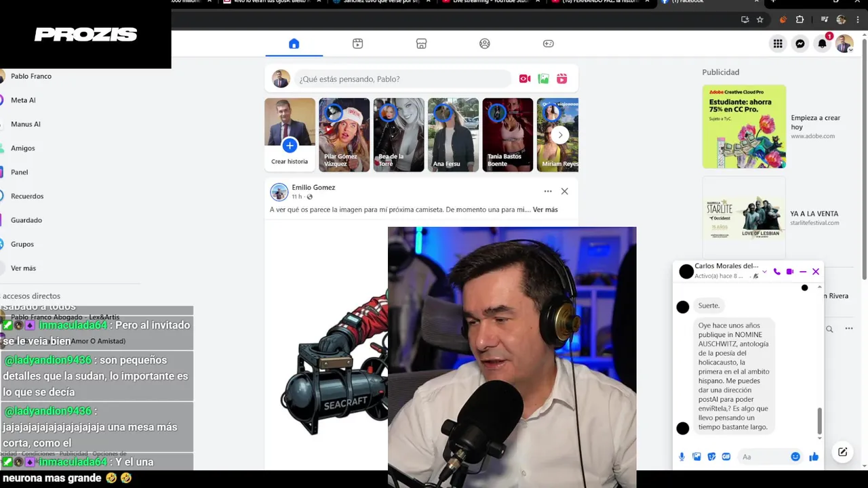Click the voice clip microphone in chat

[x=682, y=457]
